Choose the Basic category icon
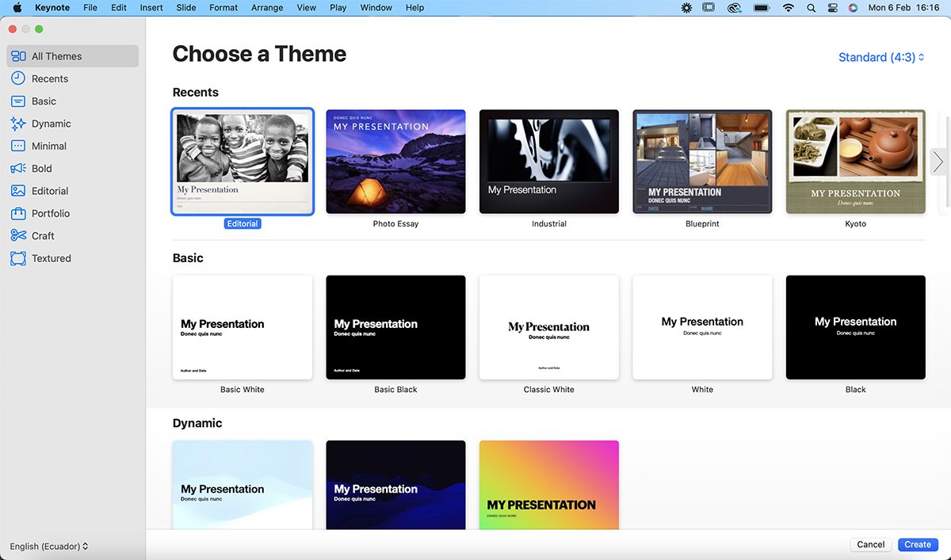Viewport: 951px width, 560px height. pos(18,101)
